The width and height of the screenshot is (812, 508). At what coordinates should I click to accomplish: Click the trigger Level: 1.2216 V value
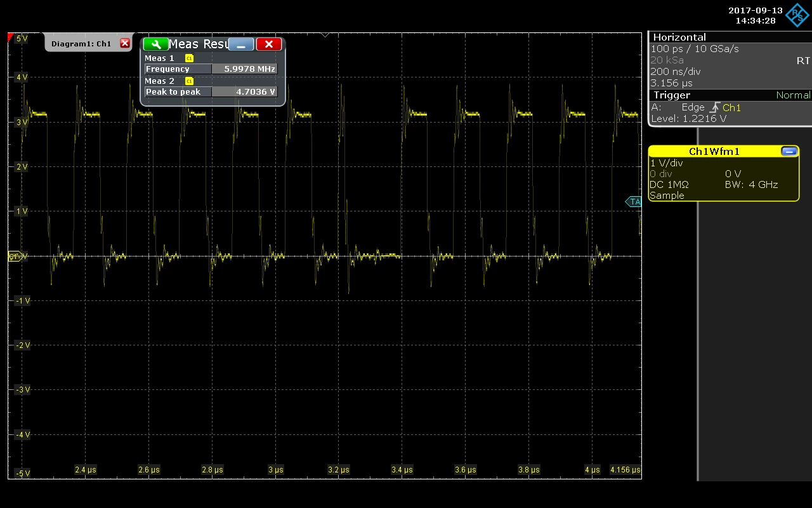pyautogui.click(x=689, y=119)
